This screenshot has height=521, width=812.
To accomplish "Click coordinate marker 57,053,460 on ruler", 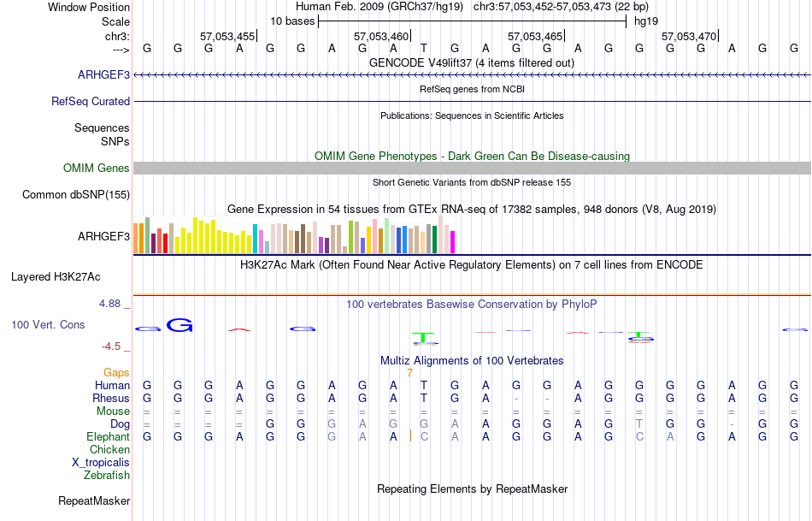I will (x=381, y=36).
